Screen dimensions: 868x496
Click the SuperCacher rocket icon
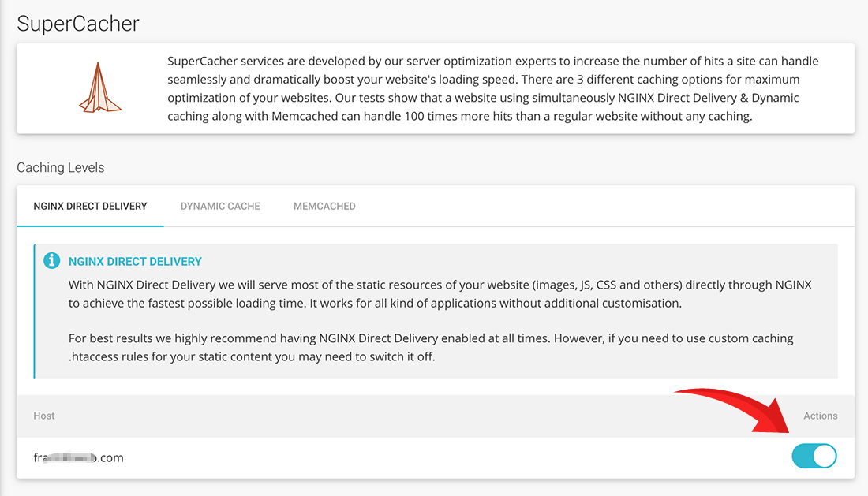[x=99, y=88]
